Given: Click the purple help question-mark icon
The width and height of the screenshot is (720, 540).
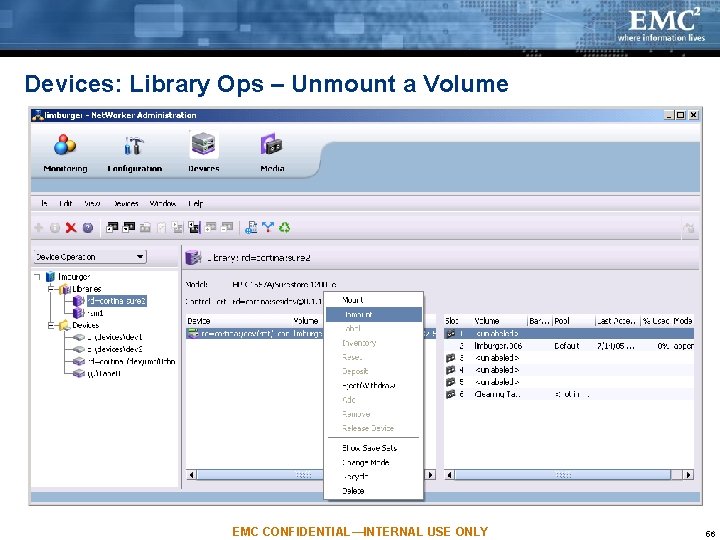Looking at the screenshot, I should 88,228.
